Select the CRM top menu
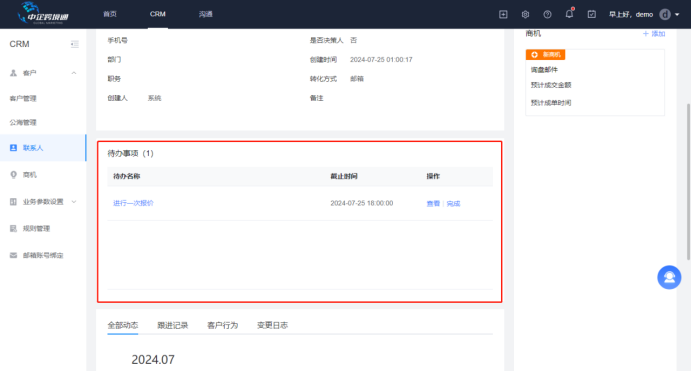The width and height of the screenshot is (692, 371). (158, 14)
